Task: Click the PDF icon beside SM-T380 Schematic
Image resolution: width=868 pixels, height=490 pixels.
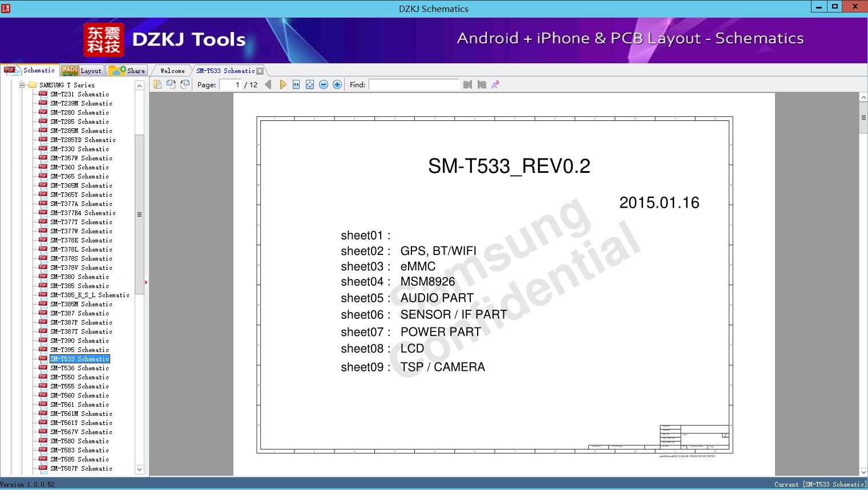Action: click(43, 277)
